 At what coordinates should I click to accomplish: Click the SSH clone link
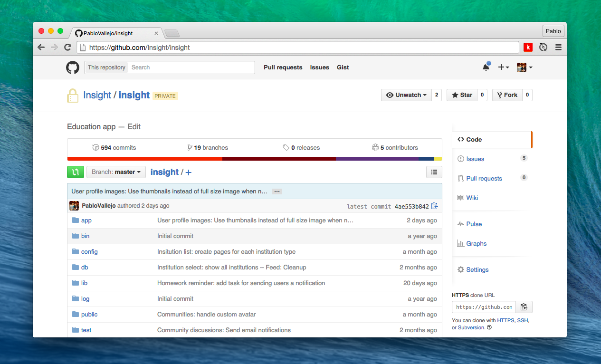click(522, 320)
